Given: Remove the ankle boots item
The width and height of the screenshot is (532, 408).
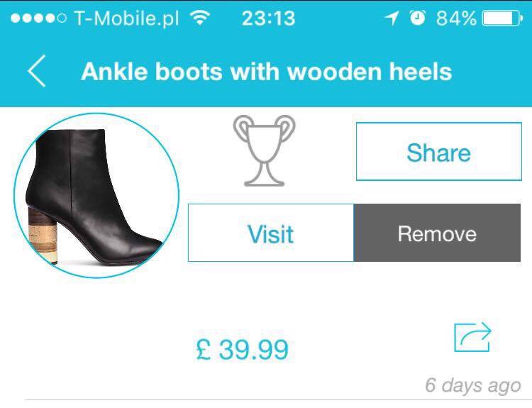Looking at the screenshot, I should click(x=437, y=233).
